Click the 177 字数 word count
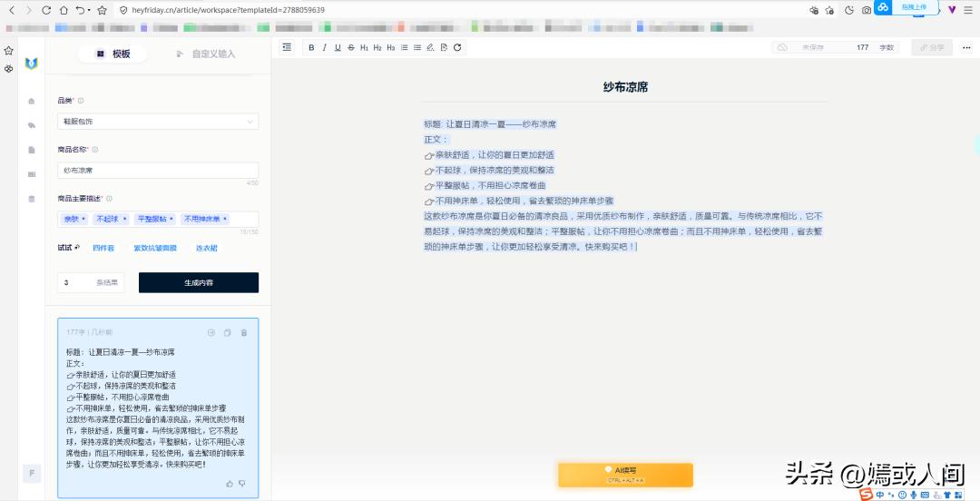The height and width of the screenshot is (501, 980). (x=875, y=47)
